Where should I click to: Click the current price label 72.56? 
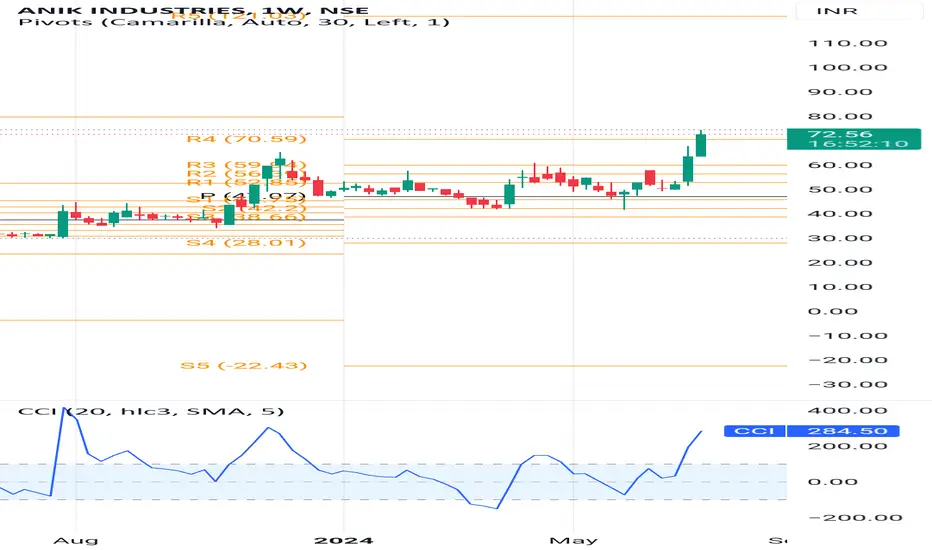click(x=840, y=134)
